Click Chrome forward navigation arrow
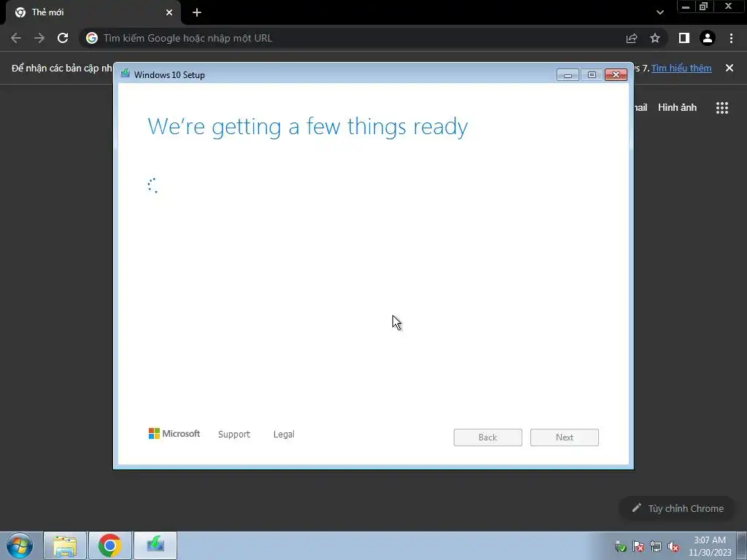This screenshot has width=747, height=560. [39, 38]
